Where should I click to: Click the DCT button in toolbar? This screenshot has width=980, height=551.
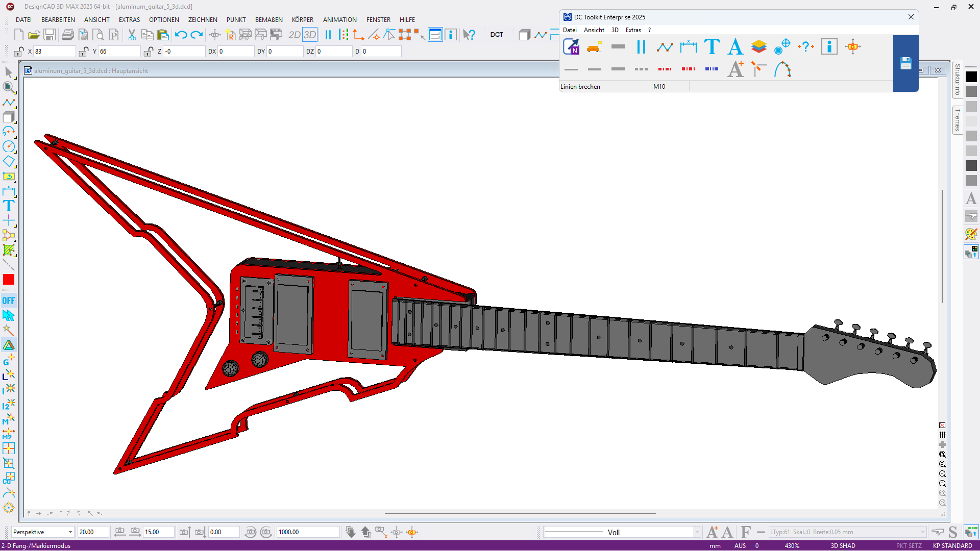496,35
